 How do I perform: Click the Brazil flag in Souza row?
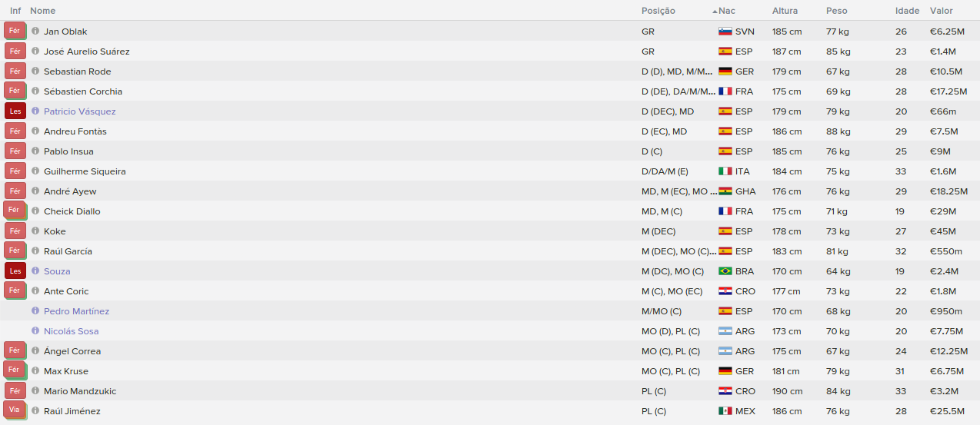725,271
